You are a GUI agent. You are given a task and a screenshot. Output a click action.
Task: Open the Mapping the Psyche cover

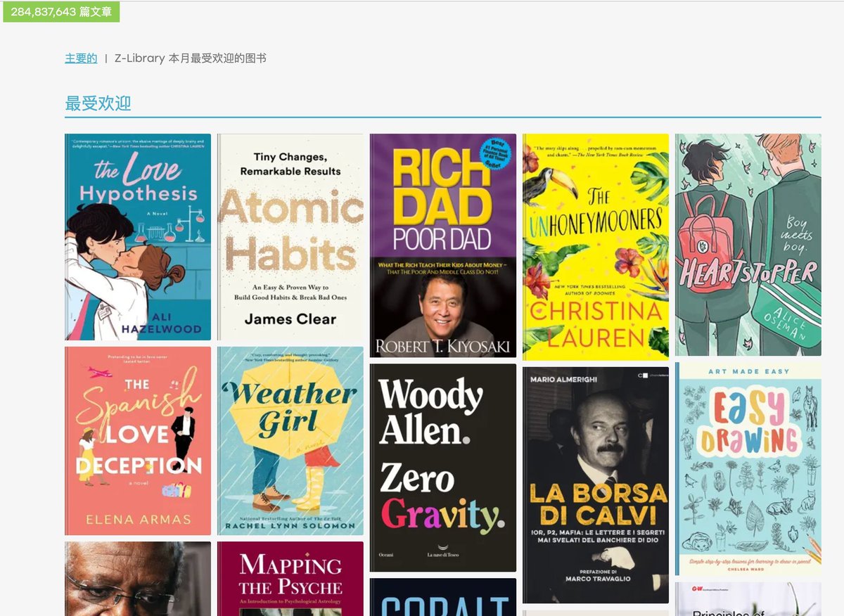point(290,579)
